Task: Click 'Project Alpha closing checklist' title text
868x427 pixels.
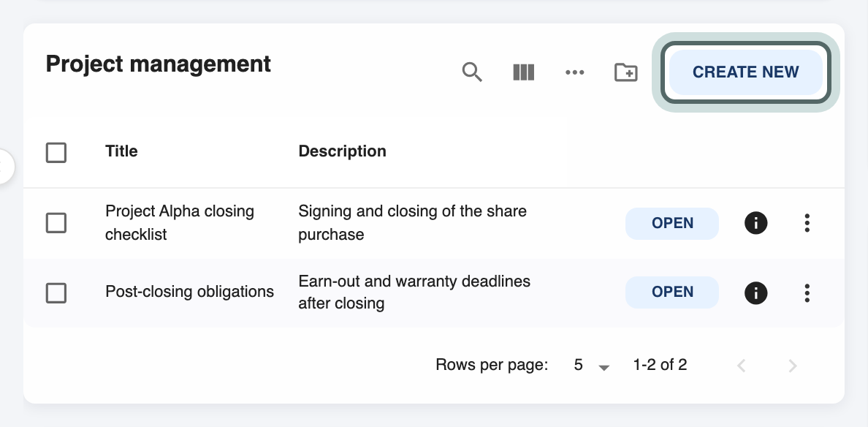Action: pos(180,222)
